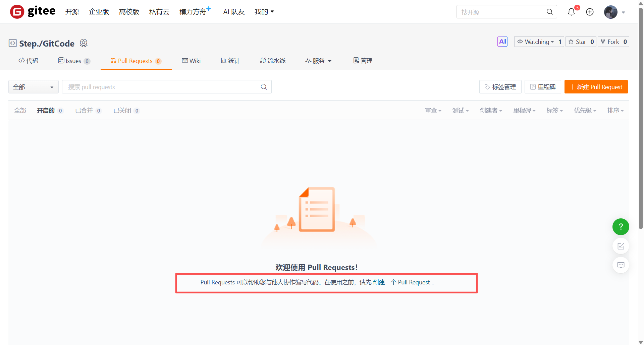Open 私有云 in top navigation

[159, 12]
